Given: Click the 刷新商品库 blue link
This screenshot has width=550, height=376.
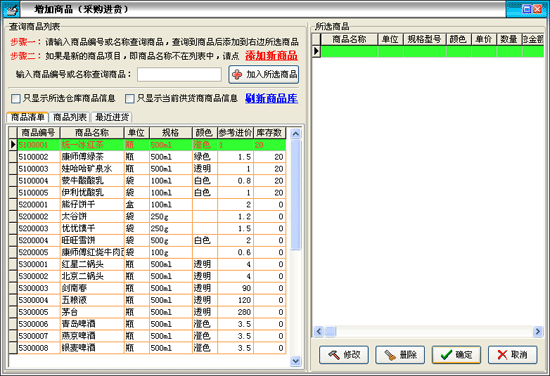Looking at the screenshot, I should tap(271, 98).
